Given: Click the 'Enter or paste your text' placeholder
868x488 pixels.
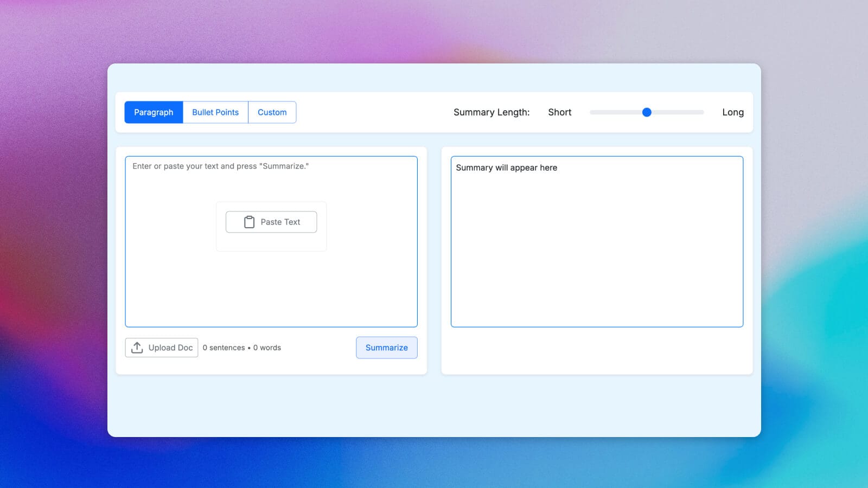Looking at the screenshot, I should [221, 166].
